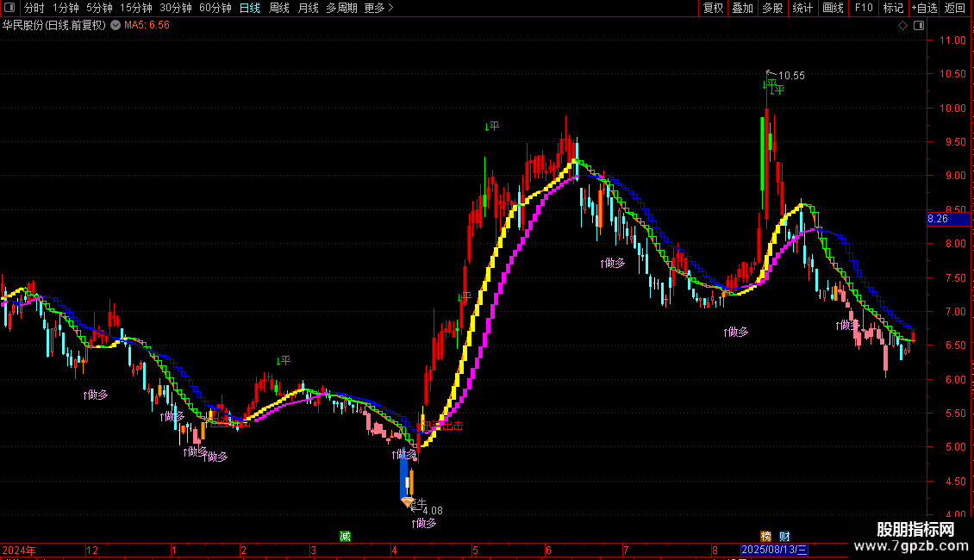Click the 叠加 overlay button
Viewport: 974px width, 560px height.
(742, 8)
